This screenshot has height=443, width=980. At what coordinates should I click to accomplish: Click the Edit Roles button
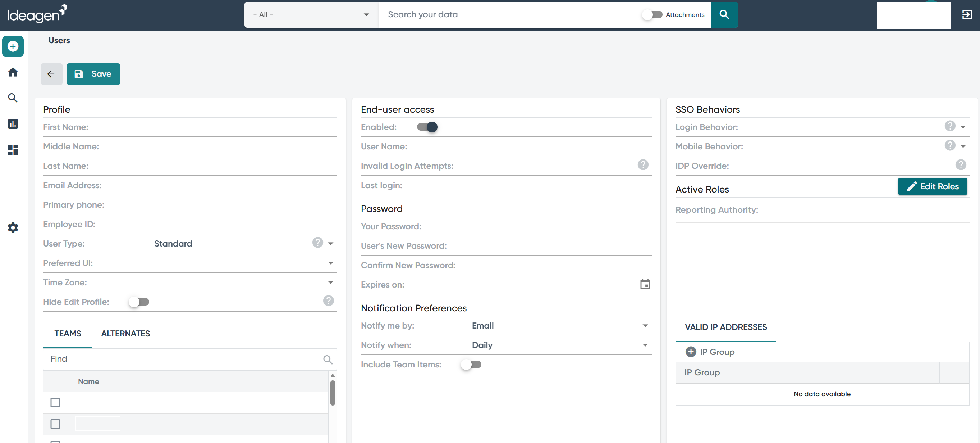click(933, 186)
